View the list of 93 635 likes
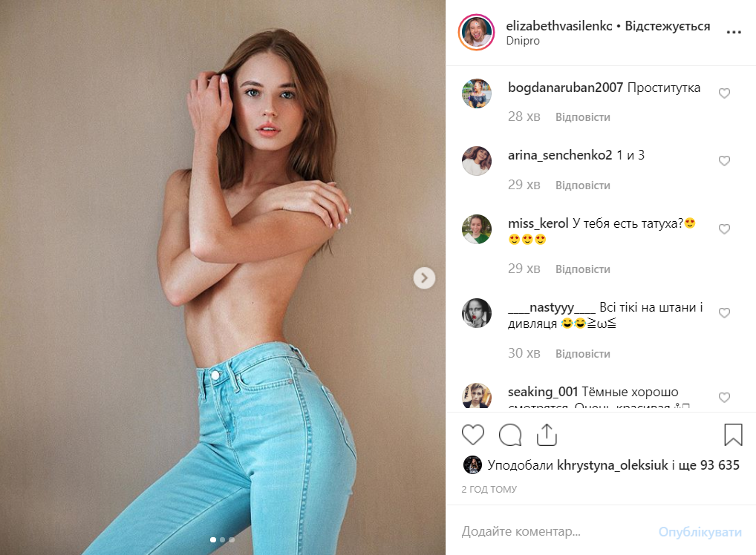Viewport: 756px width, 555px height. tap(708, 465)
